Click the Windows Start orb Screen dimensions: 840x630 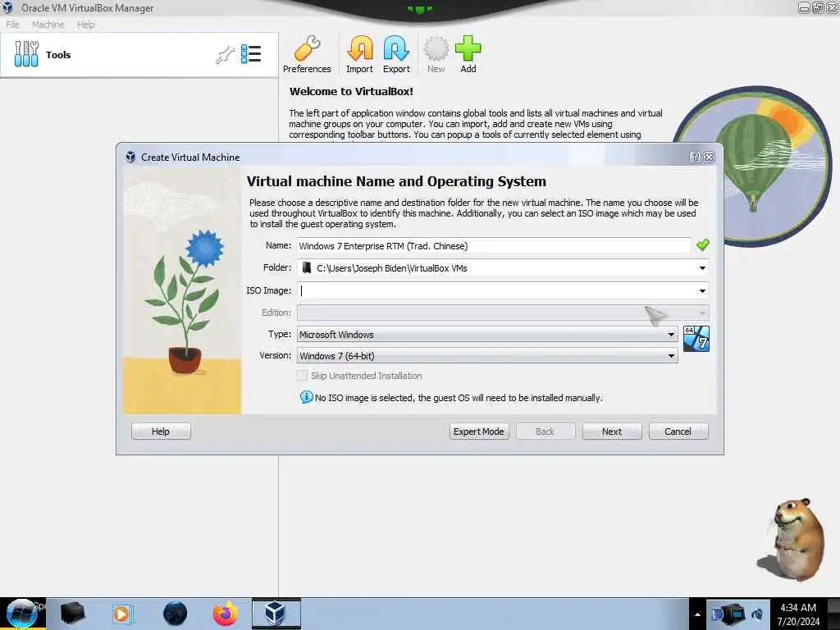tap(22, 614)
